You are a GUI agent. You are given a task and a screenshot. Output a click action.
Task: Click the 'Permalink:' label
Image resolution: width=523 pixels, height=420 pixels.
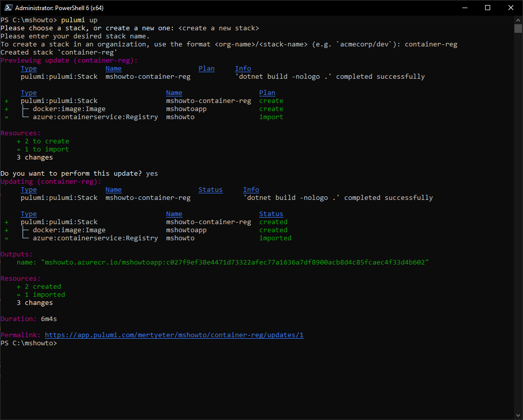tap(21, 335)
